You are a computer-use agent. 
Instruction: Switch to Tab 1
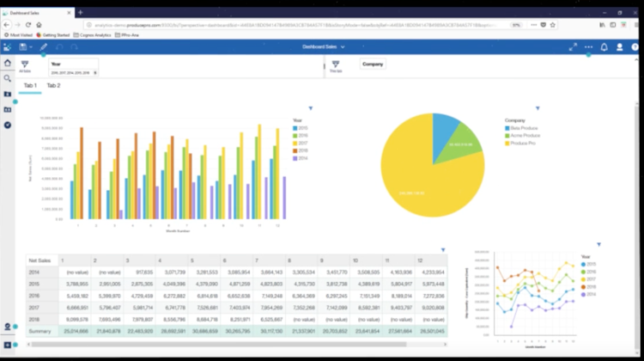(30, 85)
